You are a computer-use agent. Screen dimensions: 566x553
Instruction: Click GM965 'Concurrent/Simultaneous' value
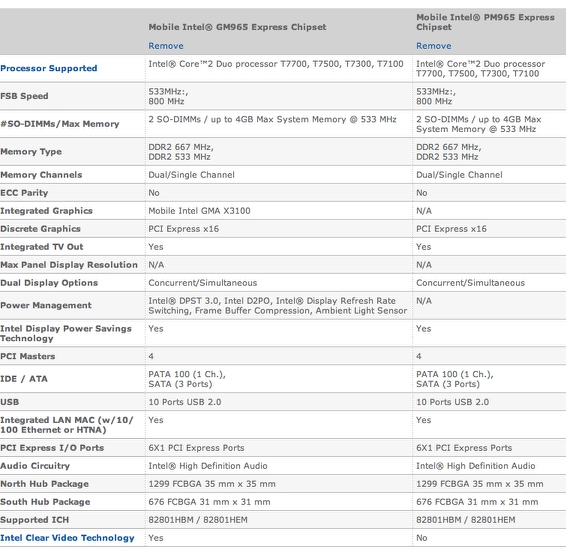pyautogui.click(x=203, y=283)
